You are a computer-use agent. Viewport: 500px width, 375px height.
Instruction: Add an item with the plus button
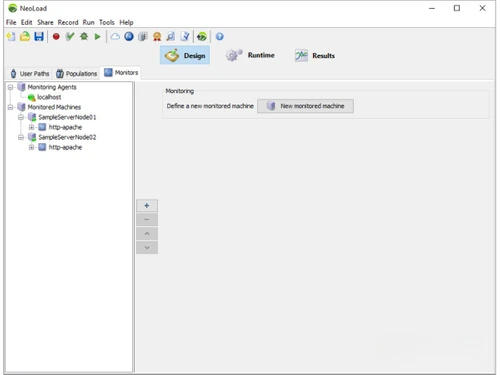pos(147,206)
